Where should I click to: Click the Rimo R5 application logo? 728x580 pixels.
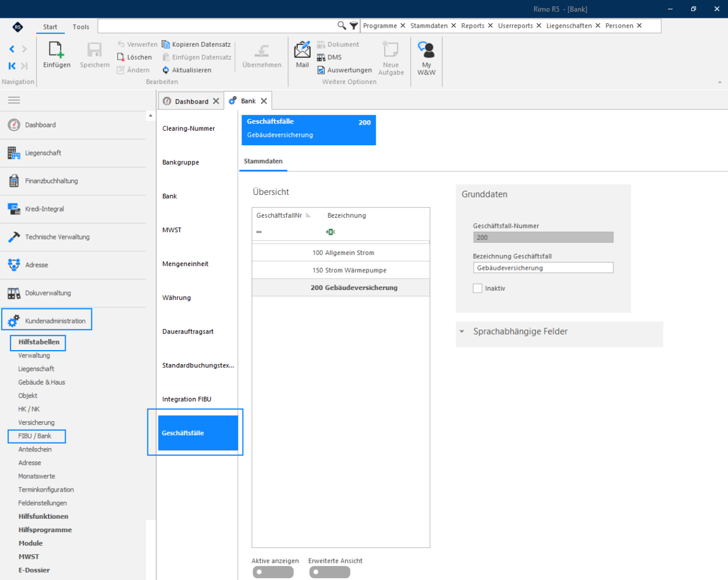click(18, 27)
